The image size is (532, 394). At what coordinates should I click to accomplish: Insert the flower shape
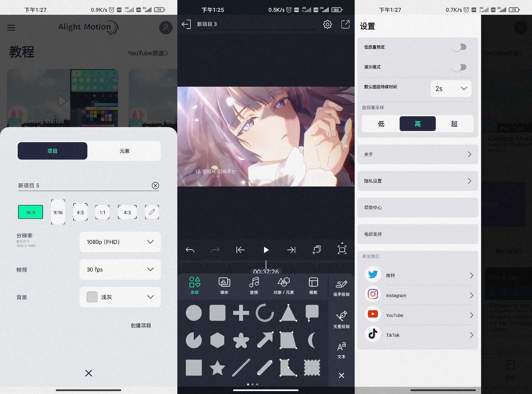coord(241,340)
